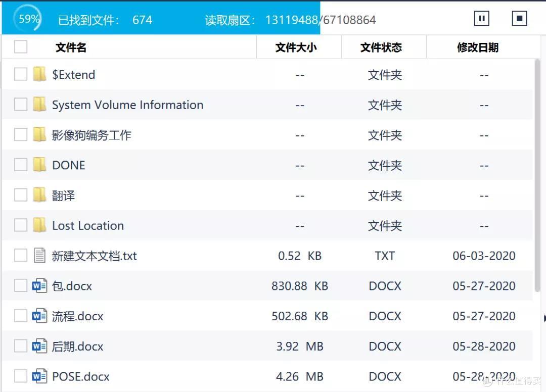Sort by 文件大小 column header
This screenshot has width=546, height=392.
[x=296, y=47]
